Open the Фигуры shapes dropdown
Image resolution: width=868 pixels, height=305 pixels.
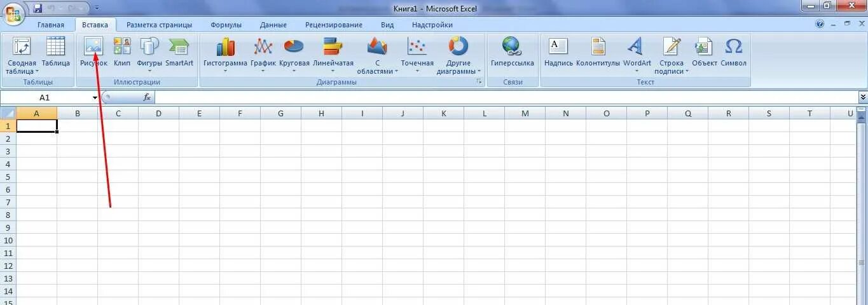tap(149, 71)
